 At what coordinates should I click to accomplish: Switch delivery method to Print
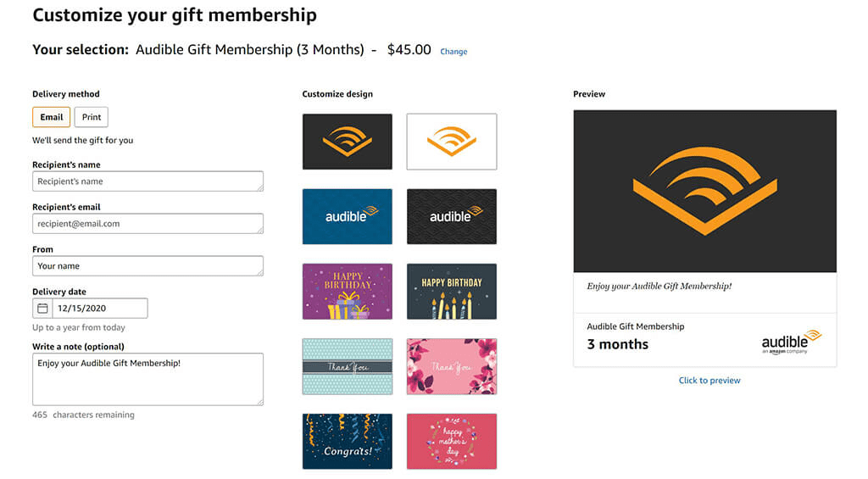pos(92,117)
